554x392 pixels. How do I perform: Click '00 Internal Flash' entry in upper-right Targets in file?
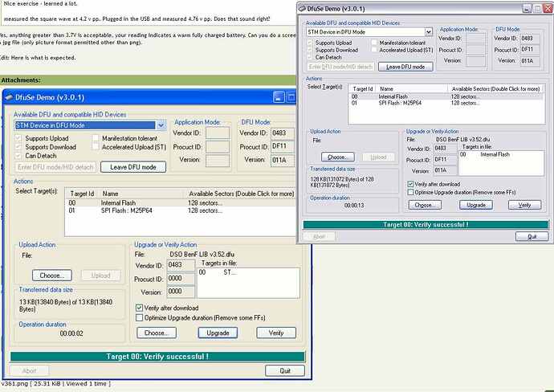[x=485, y=154]
